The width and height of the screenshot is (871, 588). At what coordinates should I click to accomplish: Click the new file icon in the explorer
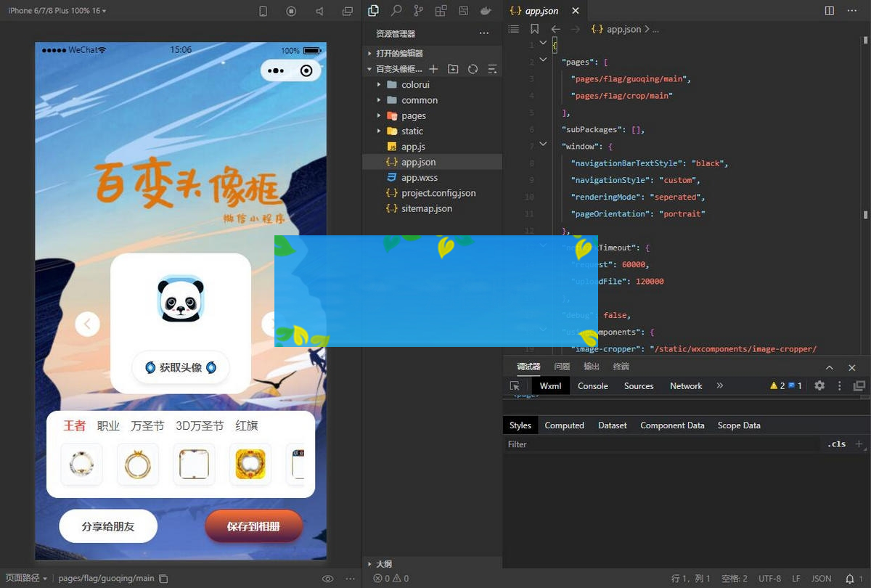click(433, 69)
